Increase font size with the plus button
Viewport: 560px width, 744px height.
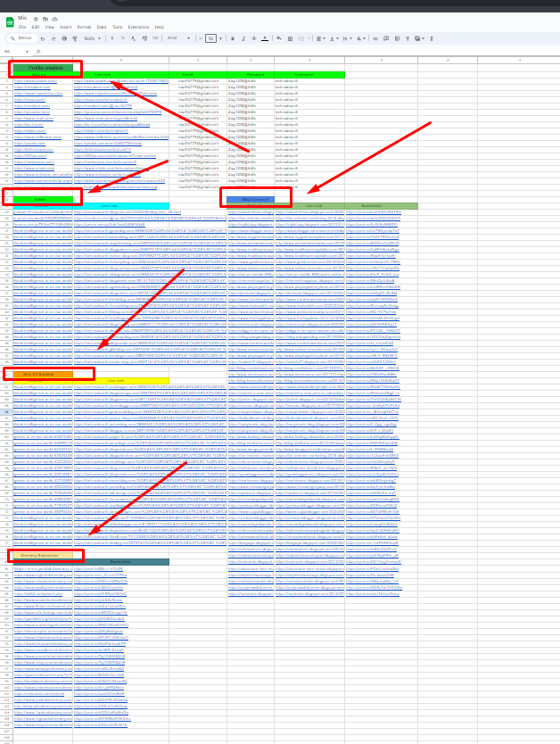[x=220, y=38]
